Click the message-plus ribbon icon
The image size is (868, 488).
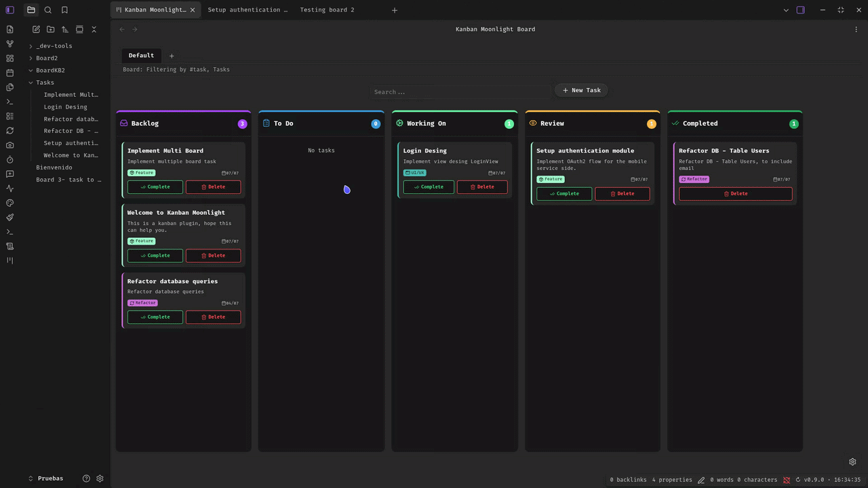9,174
